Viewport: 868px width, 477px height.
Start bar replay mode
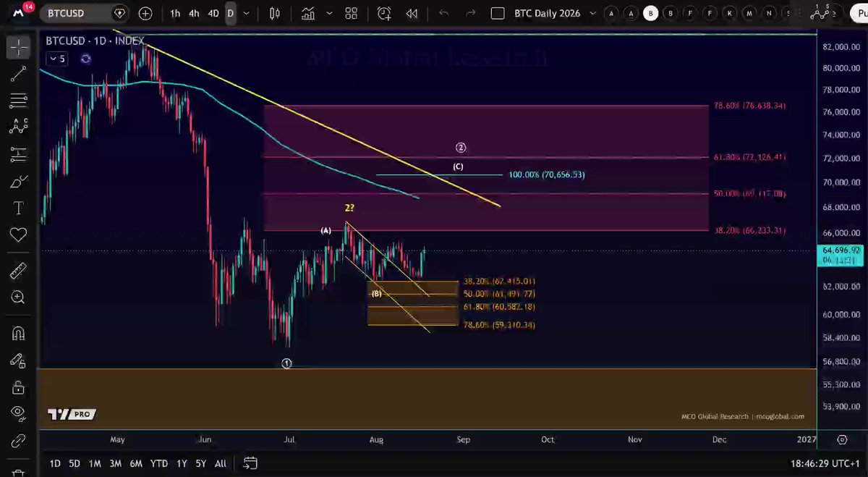(412, 13)
